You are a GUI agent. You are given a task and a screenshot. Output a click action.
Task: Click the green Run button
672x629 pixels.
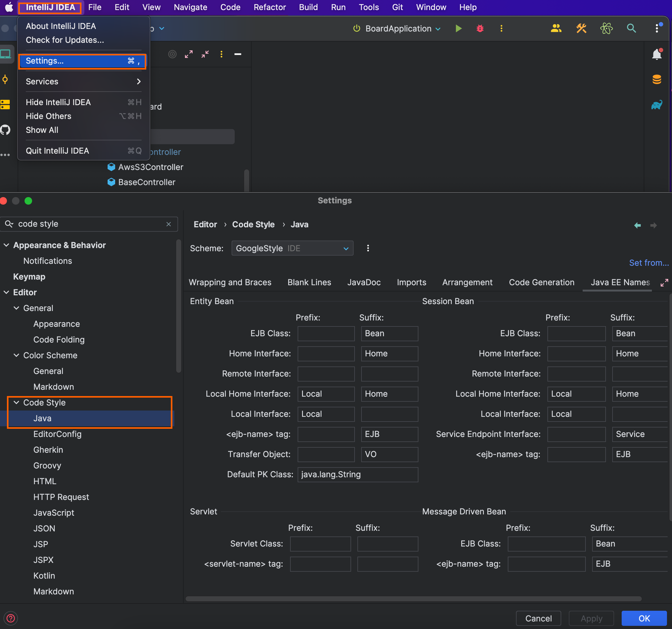pos(458,28)
